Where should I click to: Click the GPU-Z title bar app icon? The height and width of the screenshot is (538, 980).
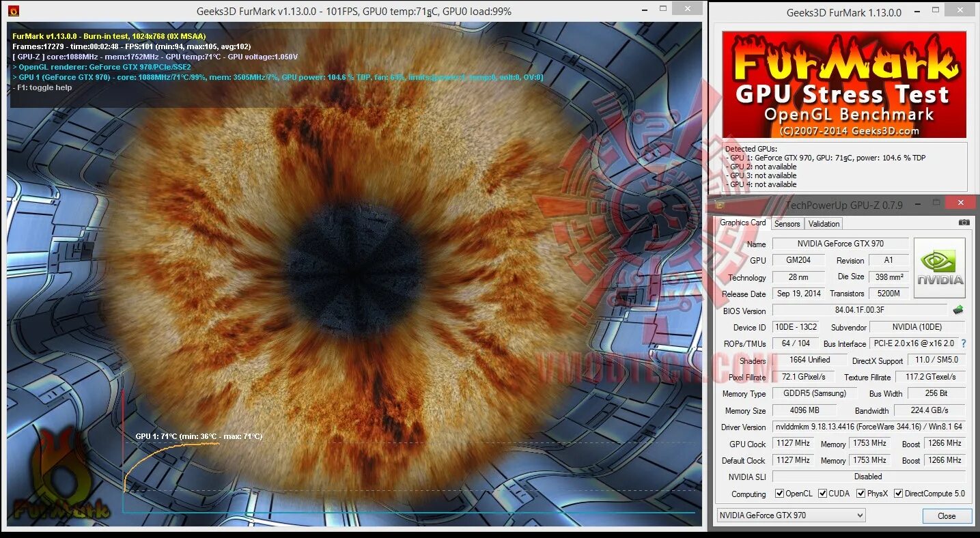(x=720, y=204)
